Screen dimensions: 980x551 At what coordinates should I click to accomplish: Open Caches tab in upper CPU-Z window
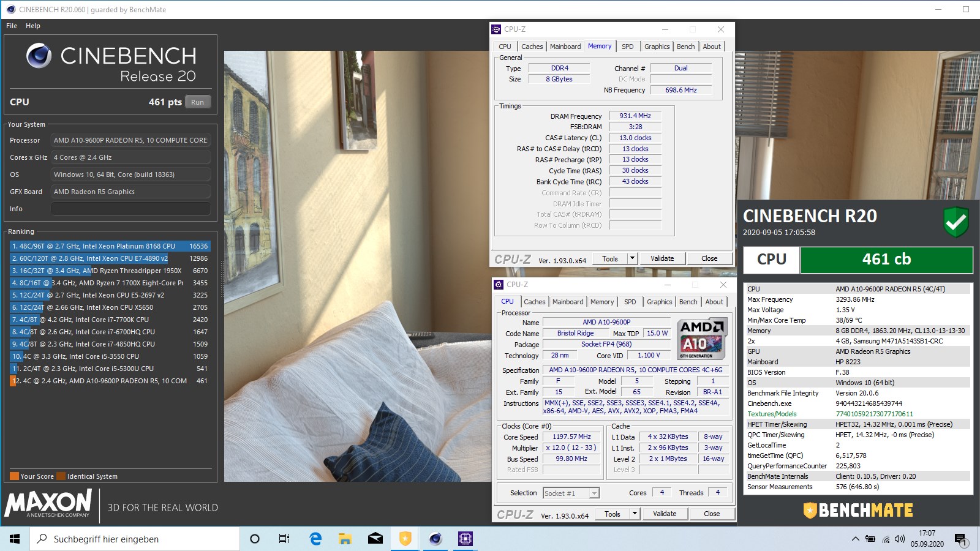click(532, 47)
